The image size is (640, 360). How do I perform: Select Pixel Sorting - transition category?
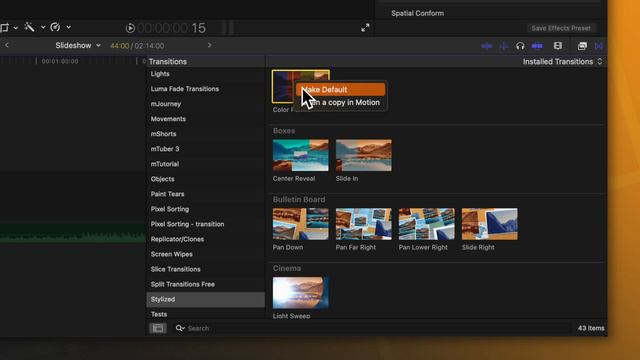pos(187,224)
